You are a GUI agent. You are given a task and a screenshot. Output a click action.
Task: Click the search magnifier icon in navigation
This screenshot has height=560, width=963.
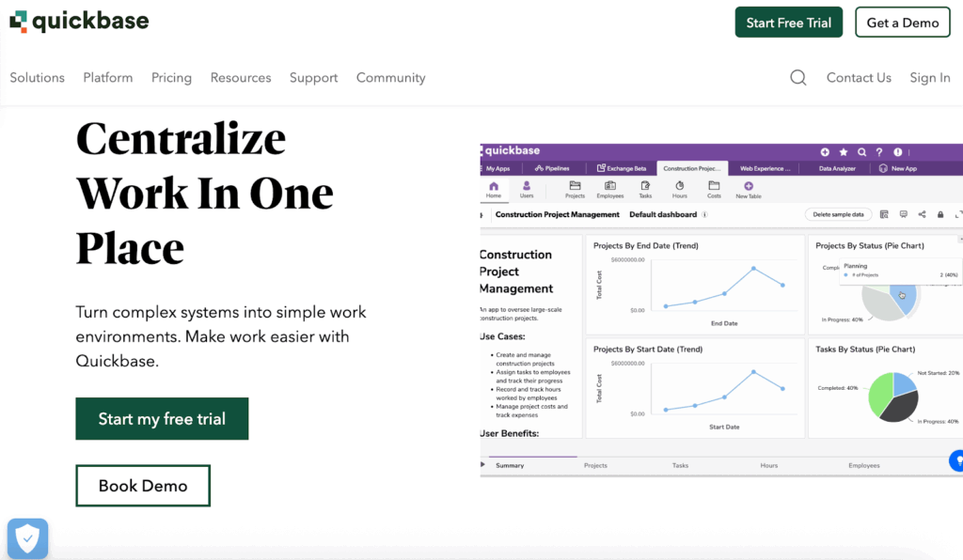[x=797, y=77]
